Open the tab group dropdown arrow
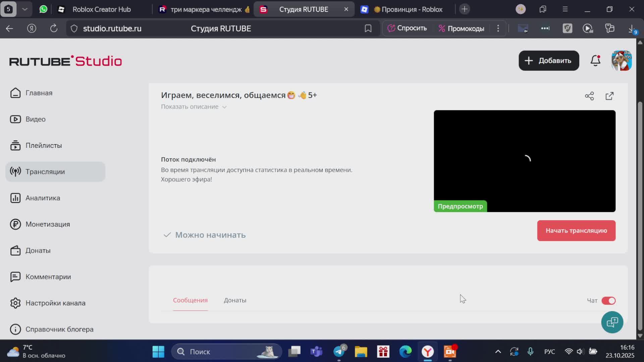Screen dimensions: 644x362 [24, 9]
